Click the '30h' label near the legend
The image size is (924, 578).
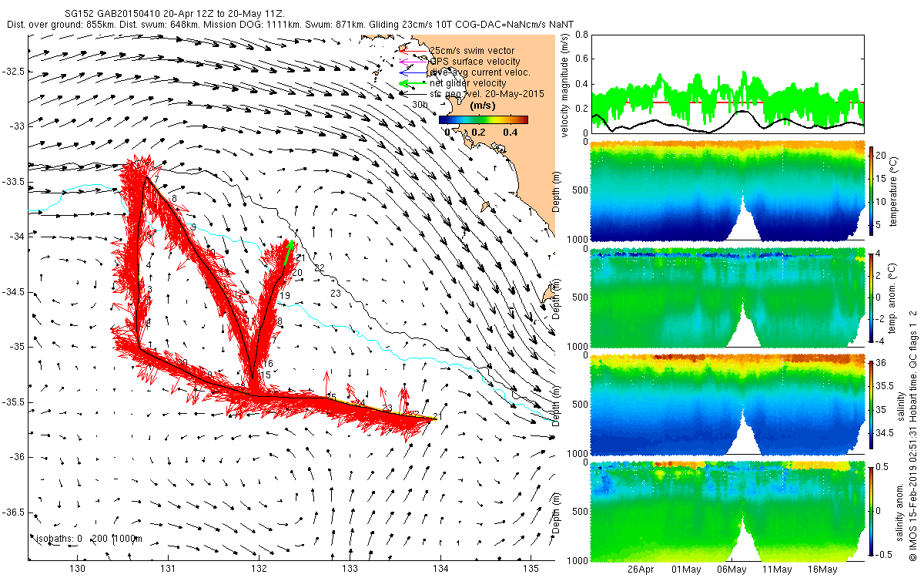click(419, 104)
